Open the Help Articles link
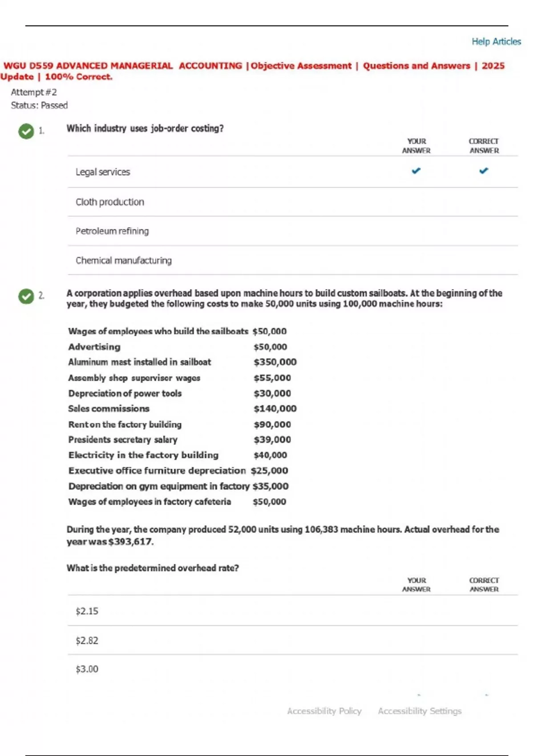 (x=496, y=41)
